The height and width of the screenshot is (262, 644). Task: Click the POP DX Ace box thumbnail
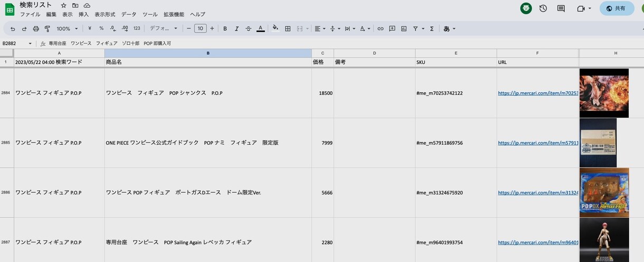pyautogui.click(x=604, y=192)
